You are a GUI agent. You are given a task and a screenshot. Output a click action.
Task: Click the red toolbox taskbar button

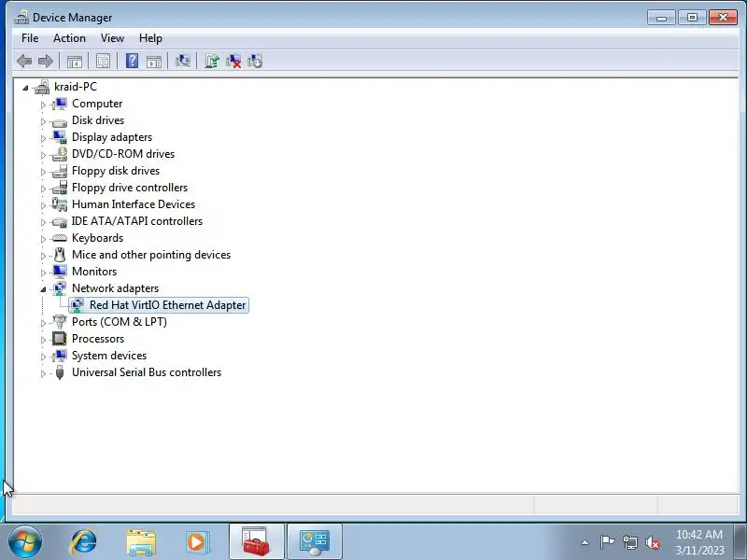[256, 541]
